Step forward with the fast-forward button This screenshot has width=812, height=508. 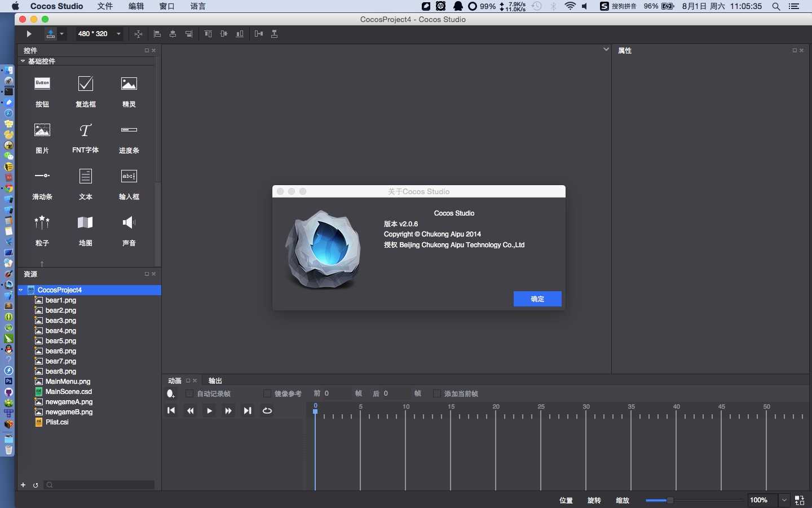coord(228,411)
